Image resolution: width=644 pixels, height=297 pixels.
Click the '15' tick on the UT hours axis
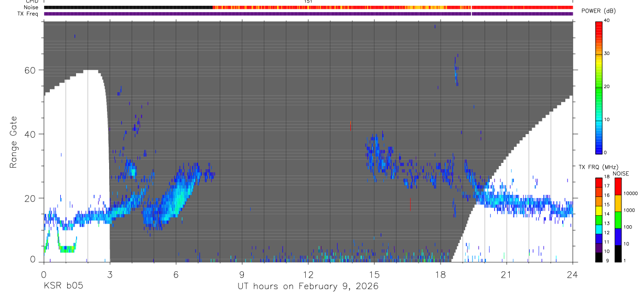pos(374,274)
